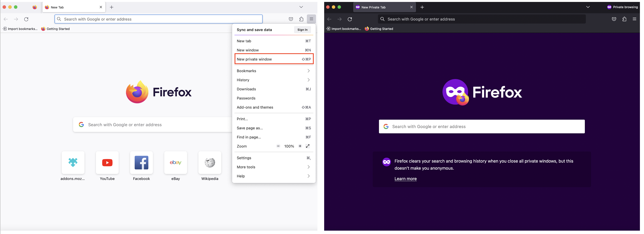Close the 'New Tab' tab
The image size is (644, 234).
point(101,7)
